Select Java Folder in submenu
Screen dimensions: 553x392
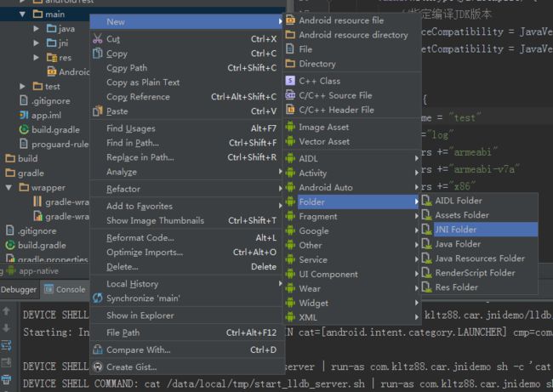(x=479, y=244)
